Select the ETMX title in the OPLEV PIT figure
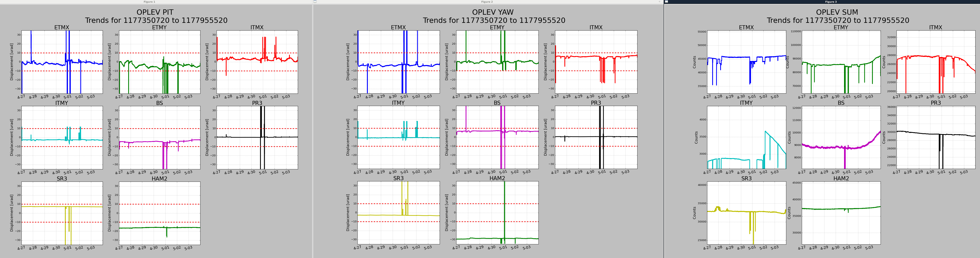Image resolution: width=980 pixels, height=258 pixels. pos(62,27)
